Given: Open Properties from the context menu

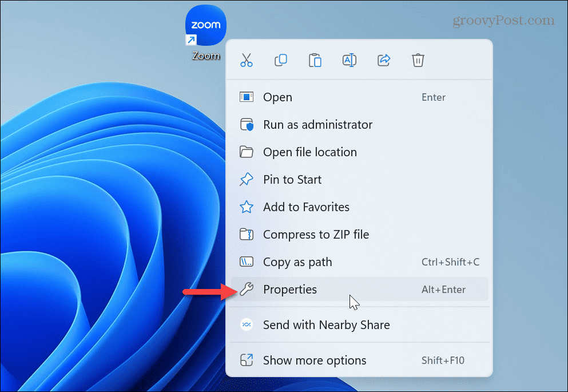Looking at the screenshot, I should pos(290,290).
